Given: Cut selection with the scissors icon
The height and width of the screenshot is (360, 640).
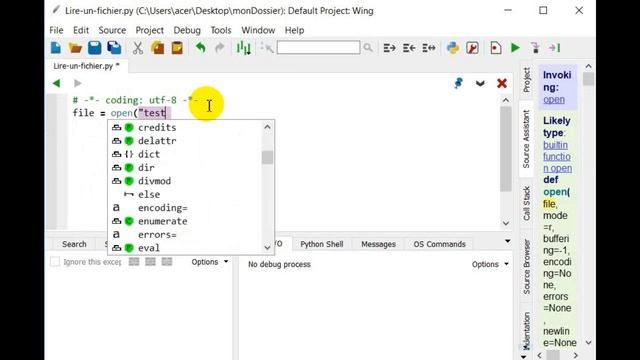Looking at the screenshot, I should [138, 48].
